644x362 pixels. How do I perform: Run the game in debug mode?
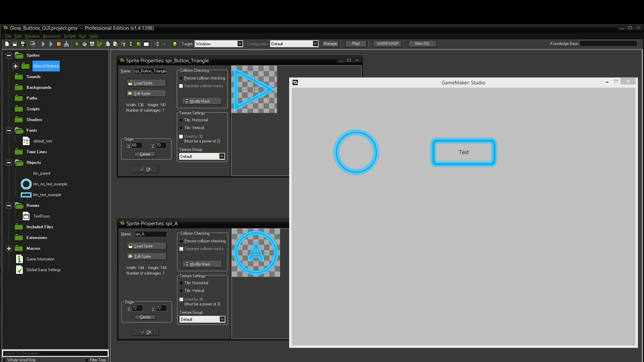click(51, 44)
